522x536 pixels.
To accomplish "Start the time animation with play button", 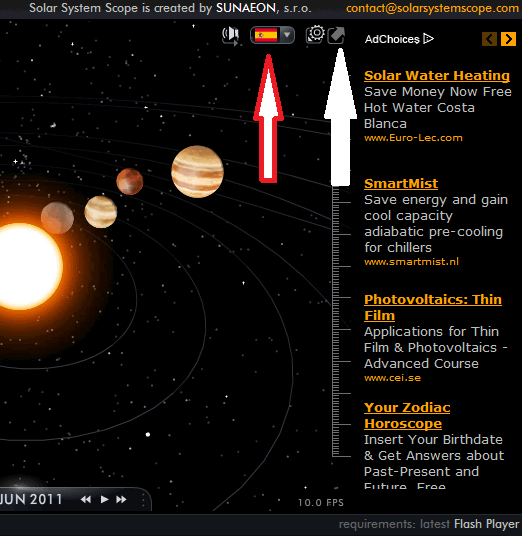I will coord(105,499).
